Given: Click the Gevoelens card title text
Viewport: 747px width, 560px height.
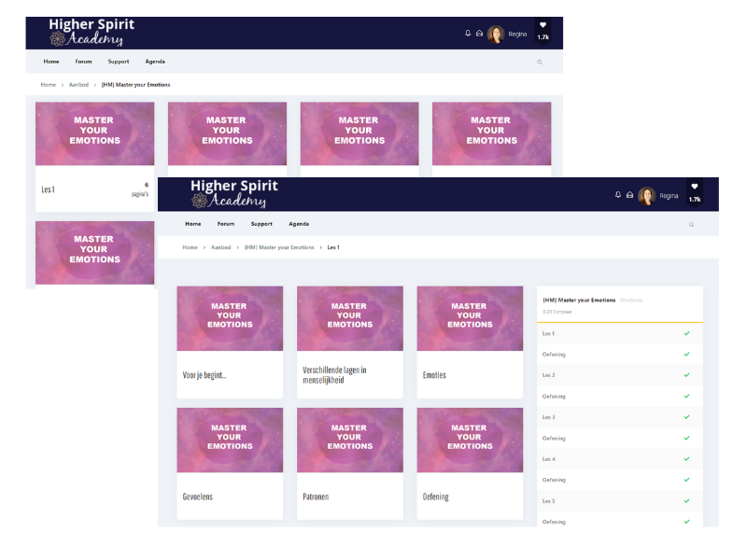Looking at the screenshot, I should pyautogui.click(x=198, y=497).
